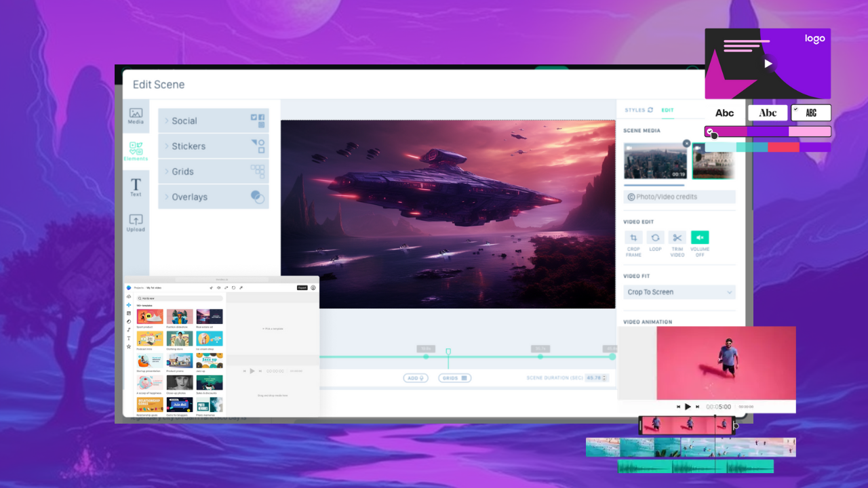Viewport: 868px width, 488px height.
Task: Open Trim Video scissors tool
Action: (677, 238)
